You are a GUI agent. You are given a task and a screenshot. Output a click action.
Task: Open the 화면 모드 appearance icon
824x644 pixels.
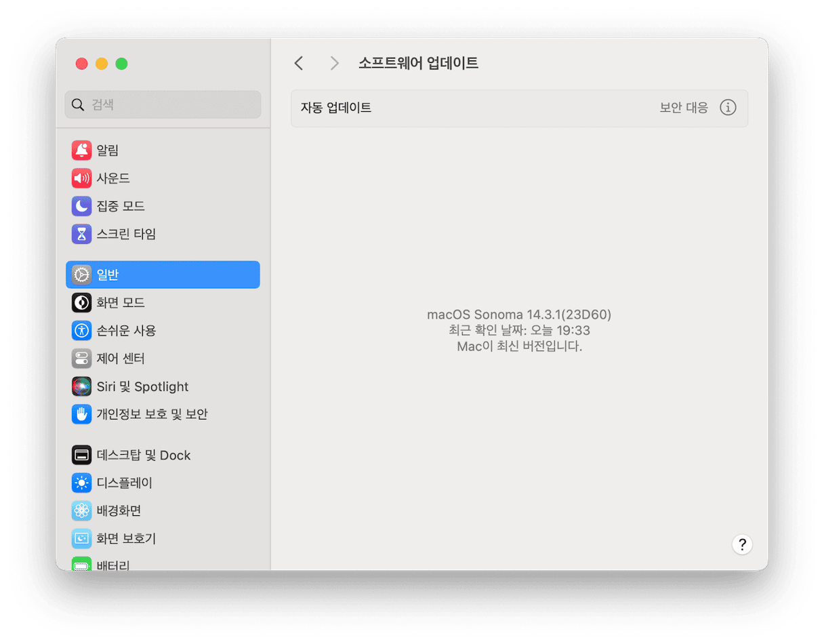tap(81, 302)
